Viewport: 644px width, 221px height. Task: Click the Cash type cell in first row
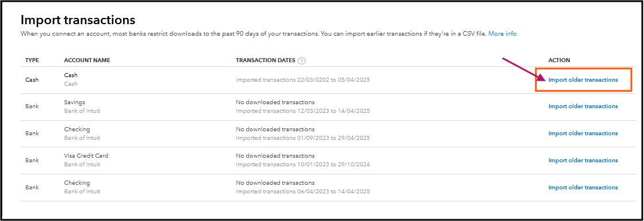point(32,79)
